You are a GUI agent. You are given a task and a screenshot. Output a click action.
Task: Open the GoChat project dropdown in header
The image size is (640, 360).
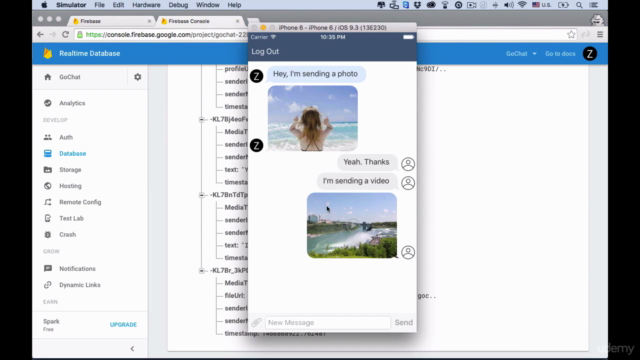pos(521,54)
